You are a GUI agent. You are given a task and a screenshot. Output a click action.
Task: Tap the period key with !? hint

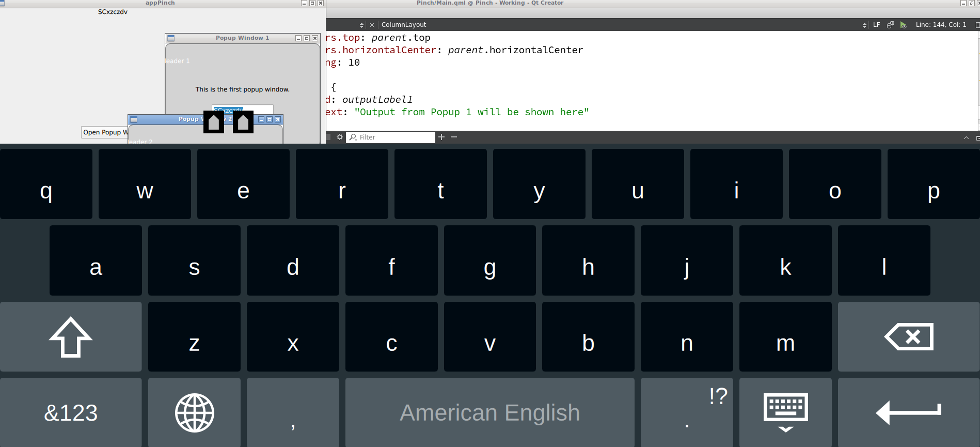tap(687, 412)
